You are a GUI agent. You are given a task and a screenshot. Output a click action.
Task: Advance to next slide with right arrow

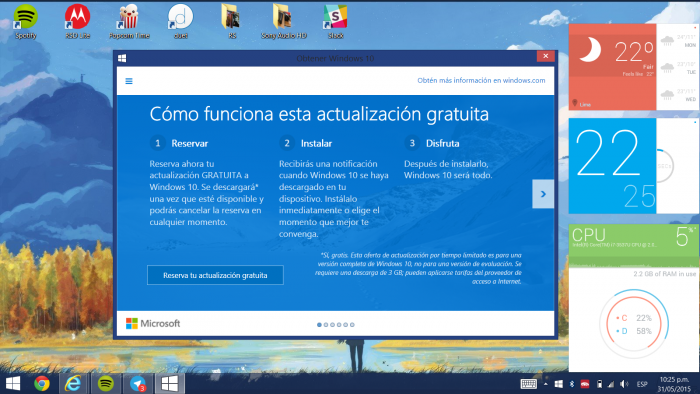coord(543,194)
